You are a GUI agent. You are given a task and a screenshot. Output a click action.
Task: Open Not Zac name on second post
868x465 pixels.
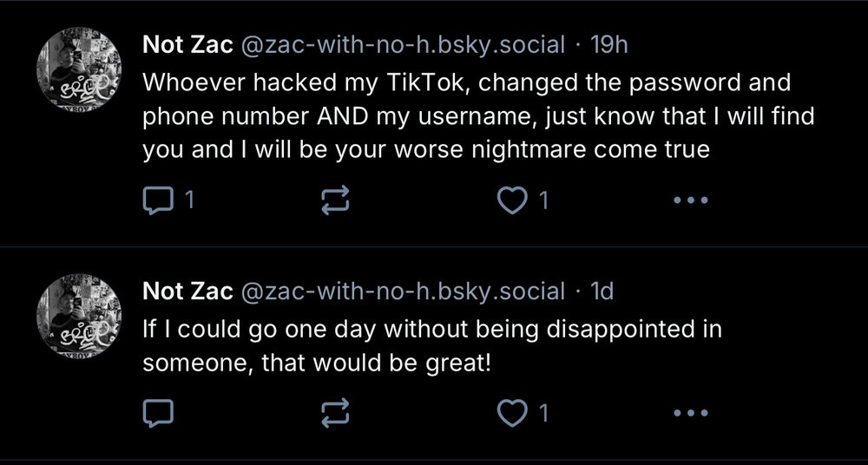tap(187, 291)
